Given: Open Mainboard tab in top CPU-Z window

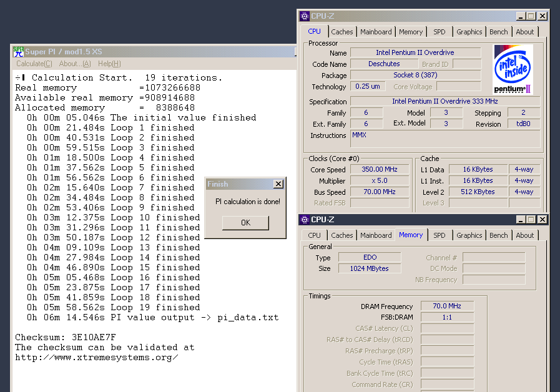Looking at the screenshot, I should (376, 32).
